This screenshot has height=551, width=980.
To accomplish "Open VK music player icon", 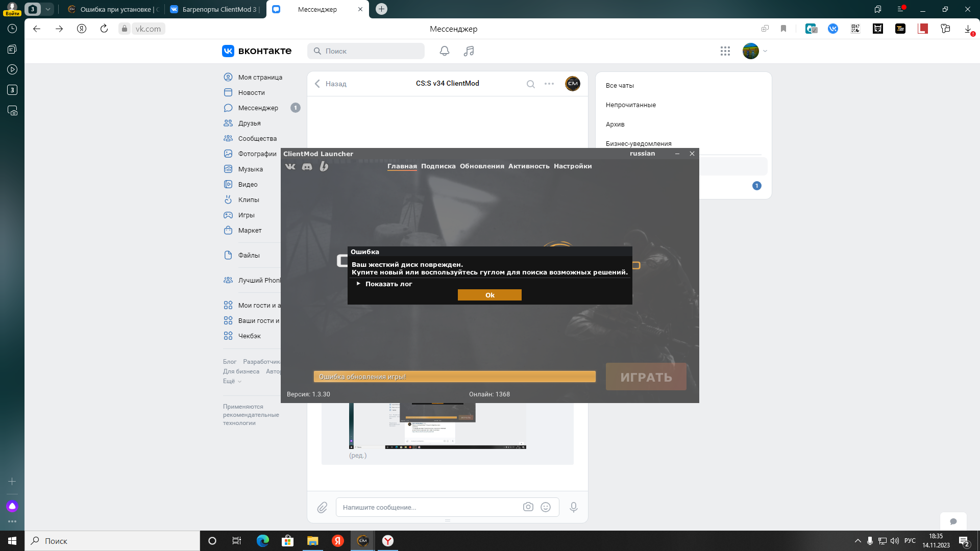I will coord(469,51).
